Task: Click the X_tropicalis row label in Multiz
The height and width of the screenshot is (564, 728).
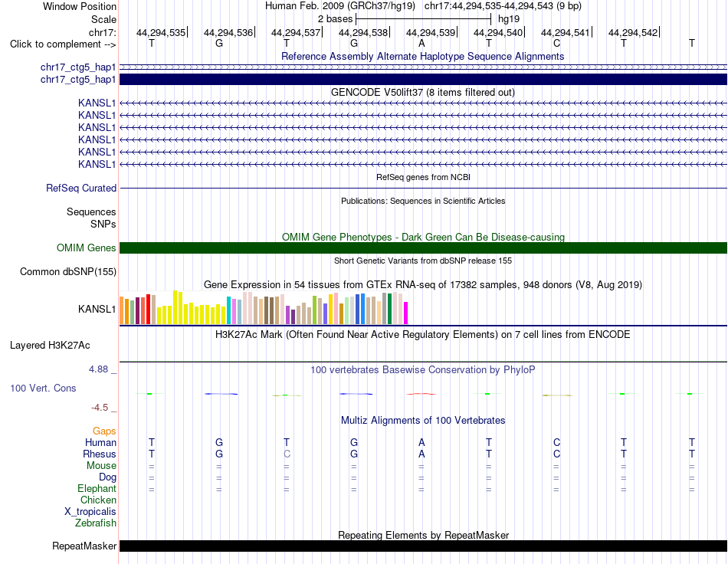Action: (x=90, y=512)
